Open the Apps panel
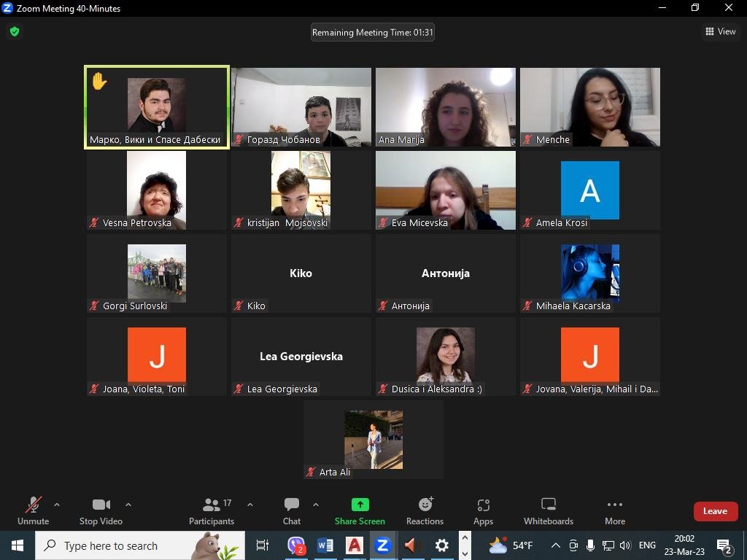The height and width of the screenshot is (560, 747). coord(483,510)
